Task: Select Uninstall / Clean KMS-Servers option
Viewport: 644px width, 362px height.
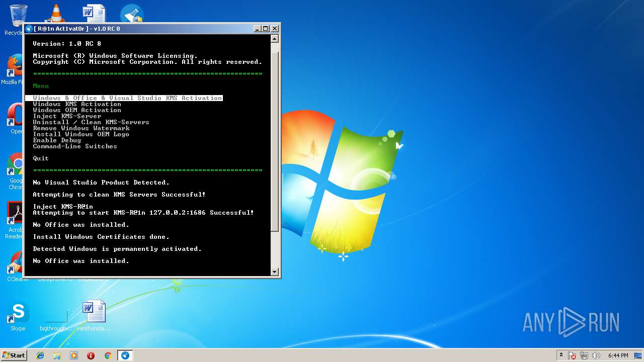Action: coord(91,122)
